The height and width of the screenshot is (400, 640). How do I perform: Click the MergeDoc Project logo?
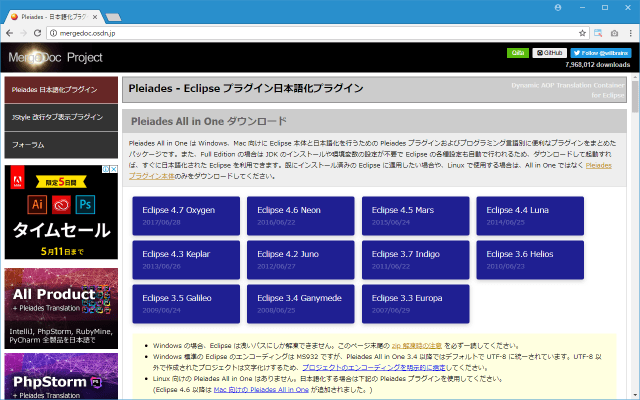[56, 58]
